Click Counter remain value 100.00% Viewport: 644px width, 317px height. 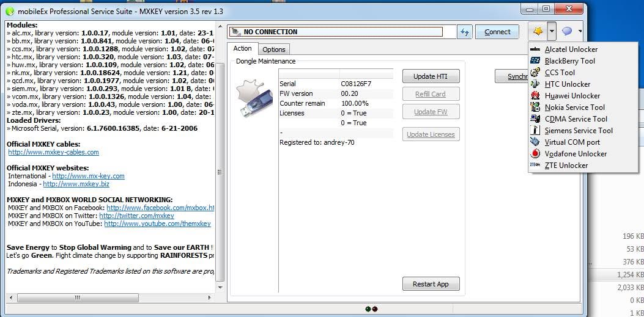[355, 103]
